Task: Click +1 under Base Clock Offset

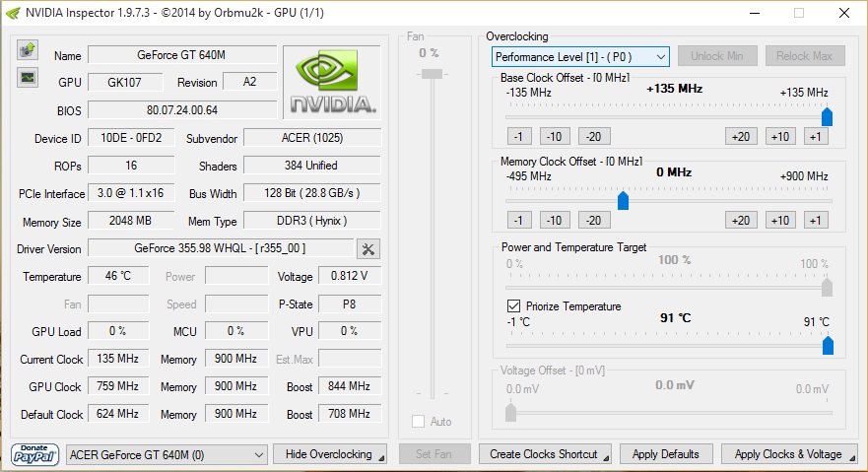Action: 816,136
